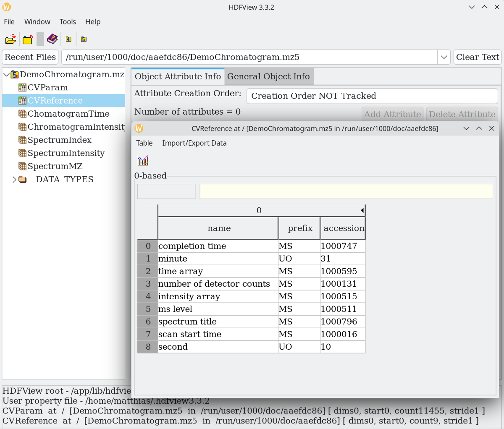This screenshot has height=429, width=504.
Task: Select the CVParam table dataset
Action: [x=47, y=87]
